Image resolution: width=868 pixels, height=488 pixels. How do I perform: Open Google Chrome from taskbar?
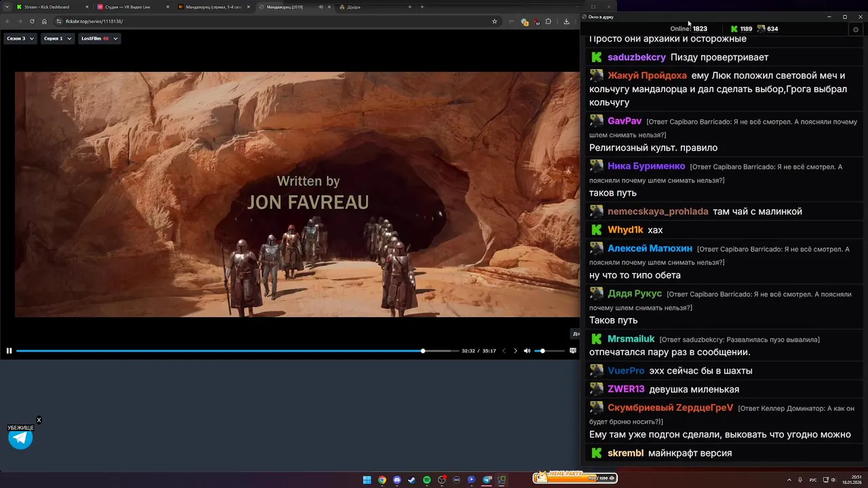[x=382, y=480]
